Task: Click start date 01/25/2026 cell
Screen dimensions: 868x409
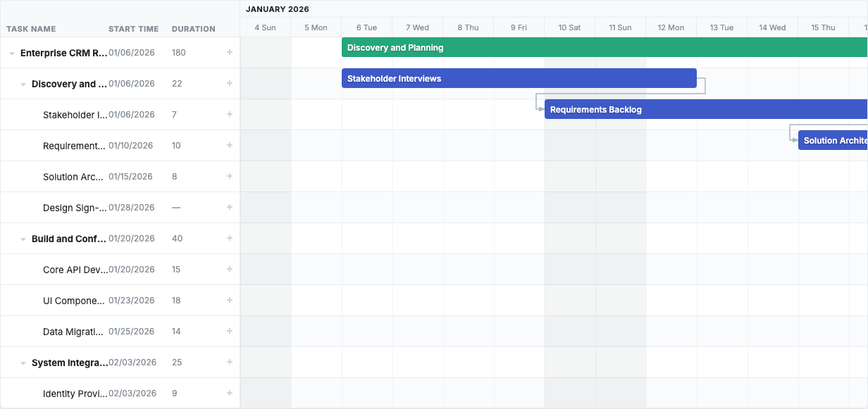Action: coord(132,332)
